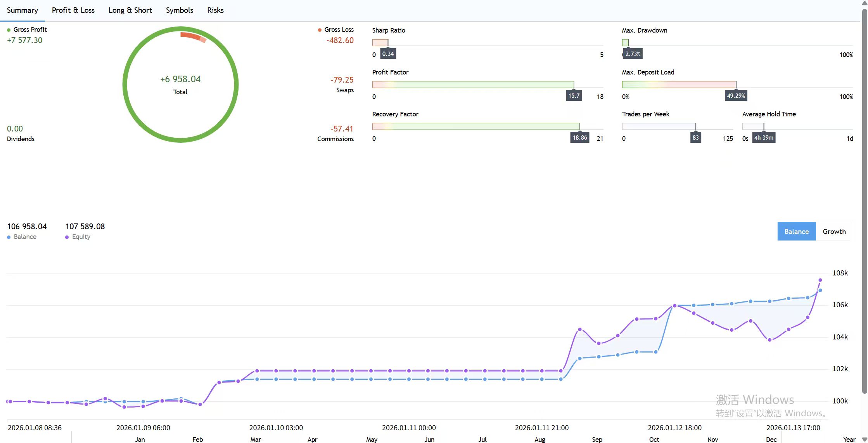Click the green Gross Profit legend dot
This screenshot has height=443, width=868.
pyautogui.click(x=9, y=30)
